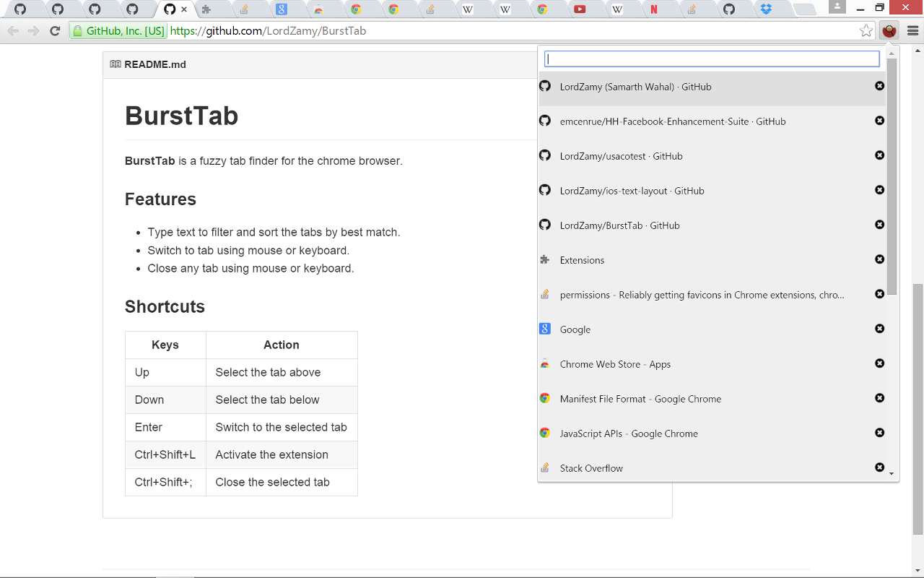
Task: Click the README.md book icon
Action: pos(115,64)
